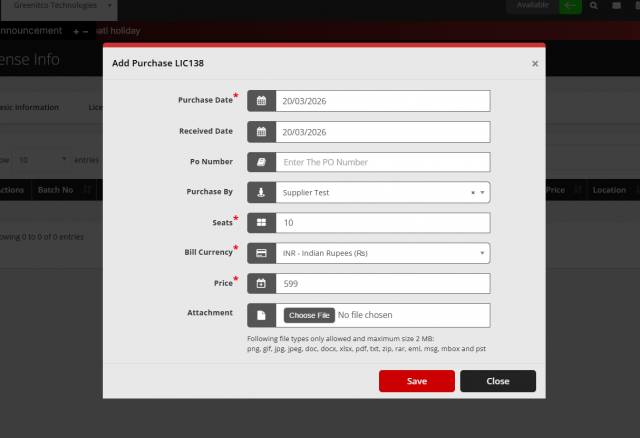640x438 pixels.
Task: Select the Price input field
Action: pyautogui.click(x=383, y=284)
